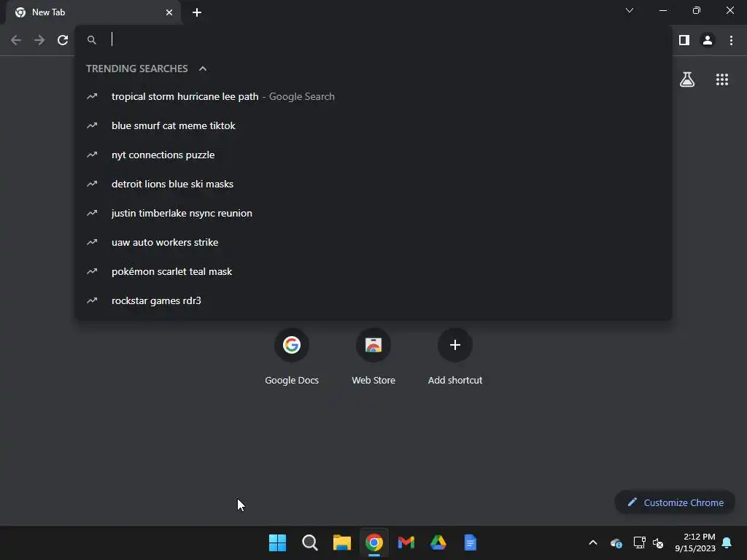This screenshot has height=560, width=747.
Task: Select suggestion uaw auto workers strike
Action: point(373,242)
